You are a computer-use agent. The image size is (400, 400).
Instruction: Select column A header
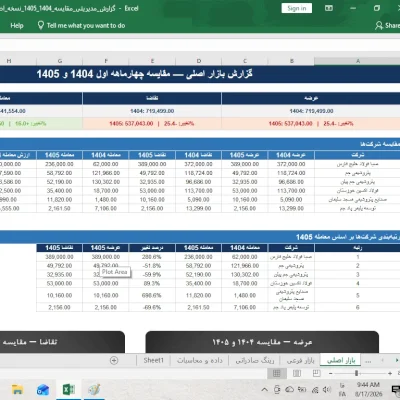pyautogui.click(x=357, y=61)
